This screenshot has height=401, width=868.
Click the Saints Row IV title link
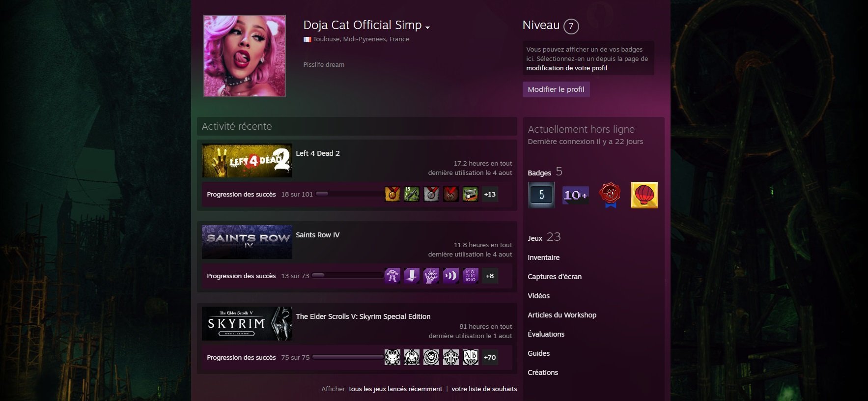[x=318, y=235]
